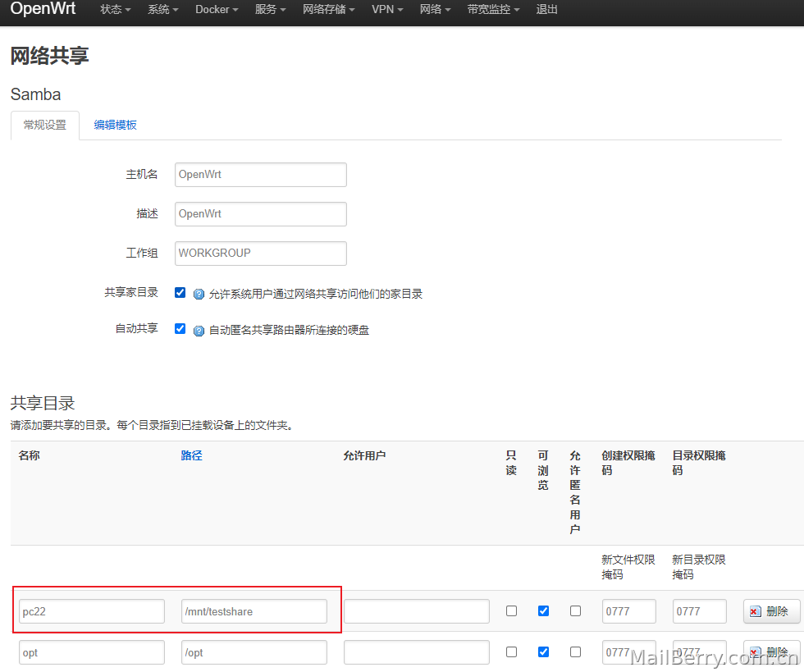
Task: Click the 名称 column header
Action: click(x=30, y=455)
